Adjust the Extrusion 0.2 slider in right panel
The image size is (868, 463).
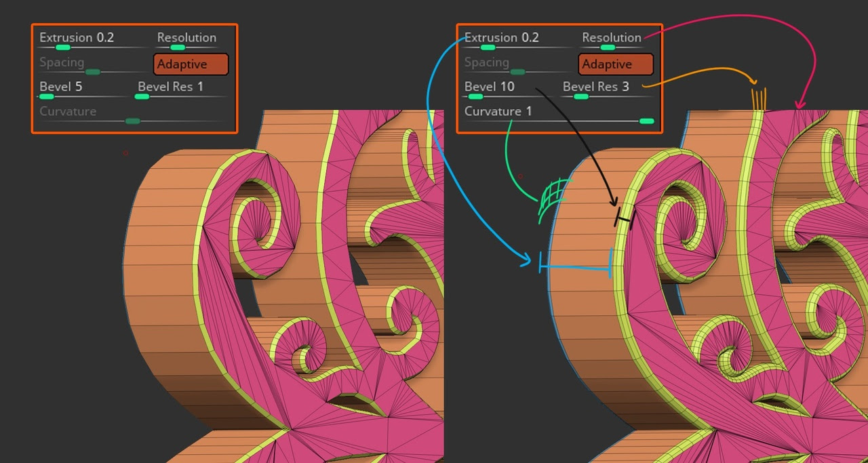(518, 41)
